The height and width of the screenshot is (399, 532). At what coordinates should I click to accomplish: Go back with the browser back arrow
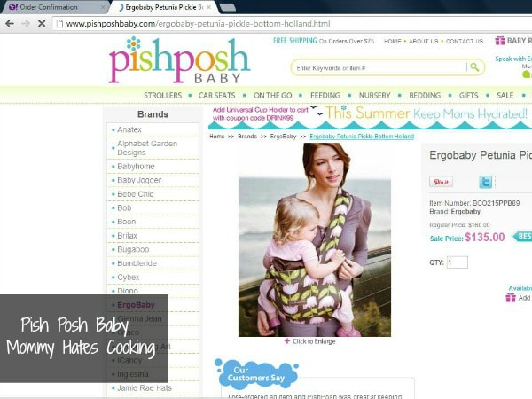coord(10,23)
